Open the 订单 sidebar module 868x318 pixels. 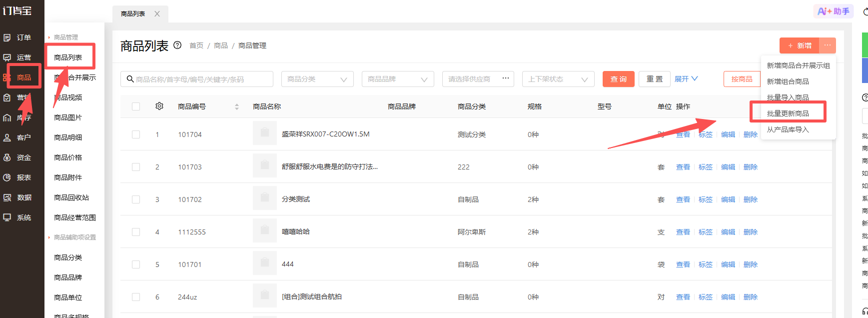[x=17, y=37]
